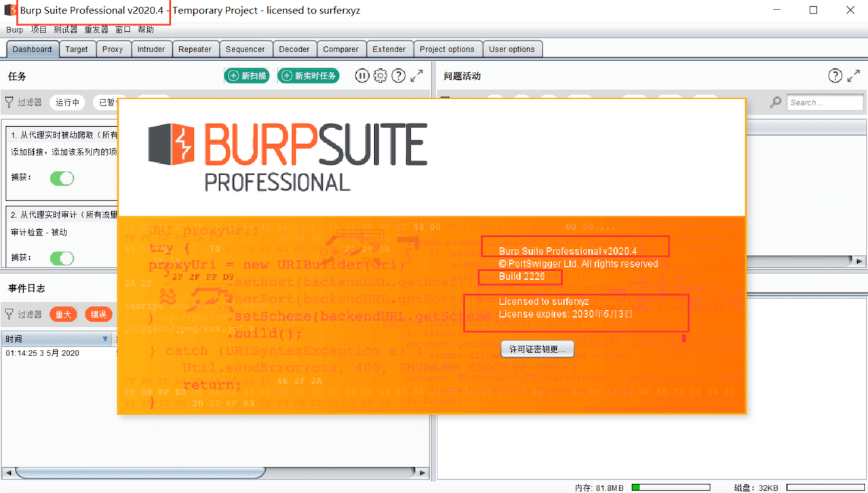This screenshot has height=493, width=868.
Task: Click the memory (内存) usage progress bar
Action: click(x=671, y=487)
